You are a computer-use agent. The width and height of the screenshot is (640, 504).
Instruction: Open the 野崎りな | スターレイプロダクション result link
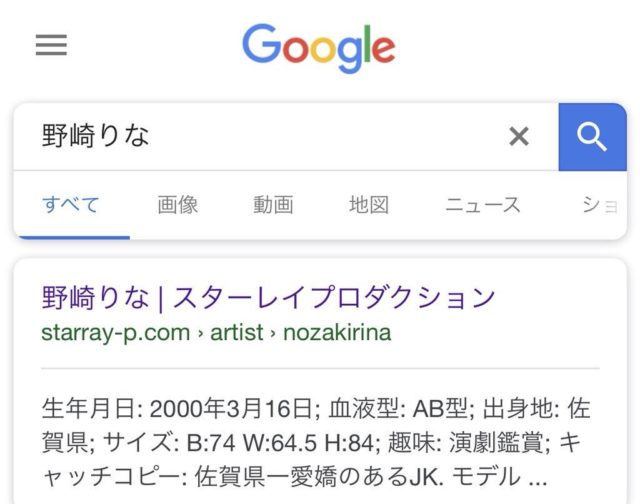268,298
